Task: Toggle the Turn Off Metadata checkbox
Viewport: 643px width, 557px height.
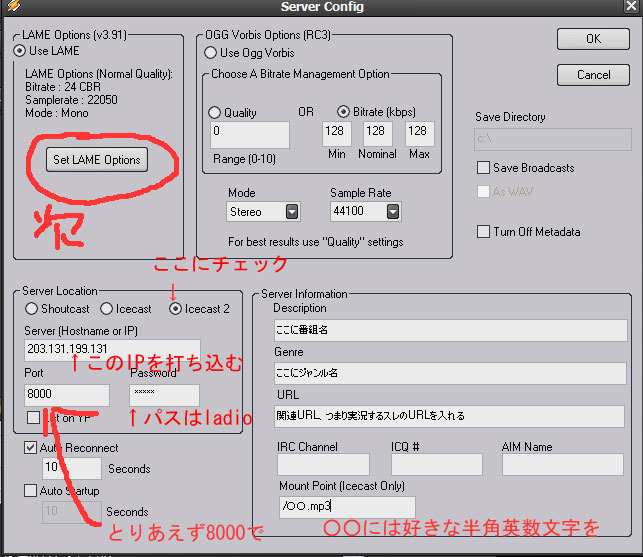Action: pos(484,232)
